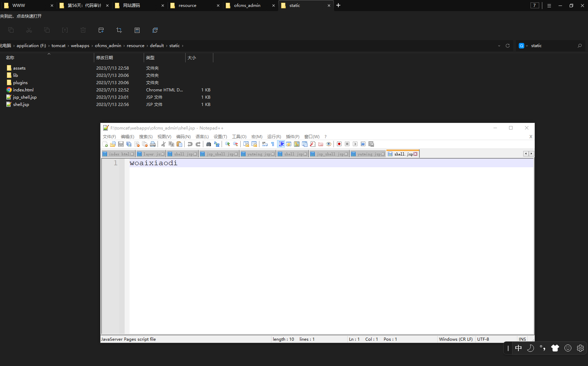Viewport: 588px width, 366px height.
Task: Save the current file in Notepad++
Action: pos(121,144)
